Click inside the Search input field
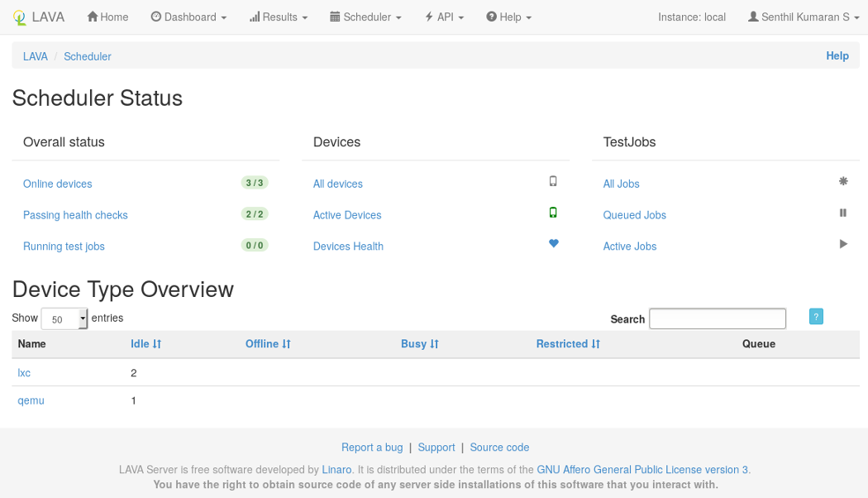868x498 pixels. coord(717,318)
